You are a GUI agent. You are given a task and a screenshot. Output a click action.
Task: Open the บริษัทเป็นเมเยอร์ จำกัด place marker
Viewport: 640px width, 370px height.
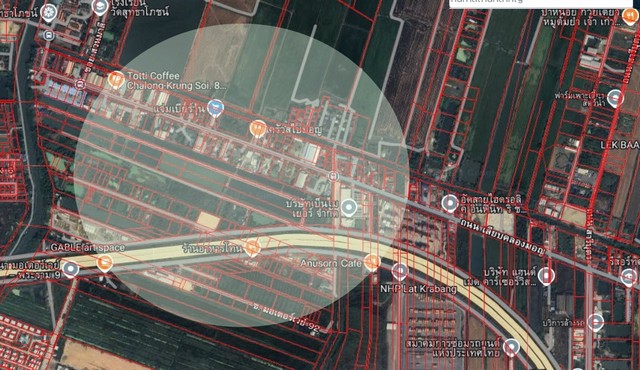[349, 207]
